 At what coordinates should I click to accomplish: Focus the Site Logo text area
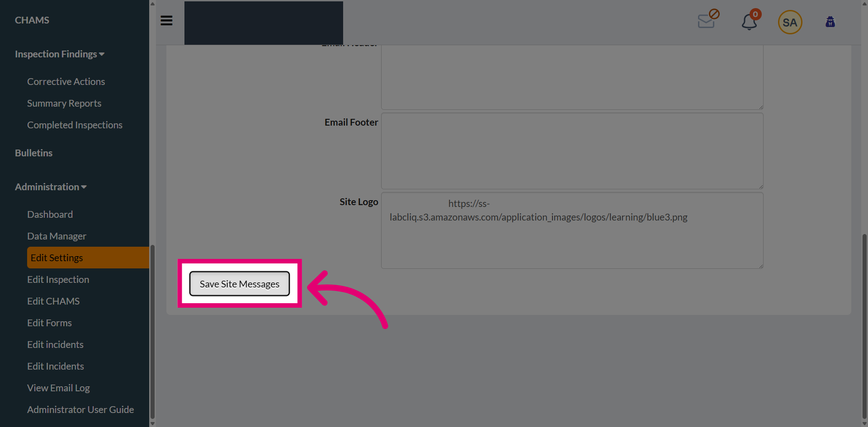(x=572, y=230)
